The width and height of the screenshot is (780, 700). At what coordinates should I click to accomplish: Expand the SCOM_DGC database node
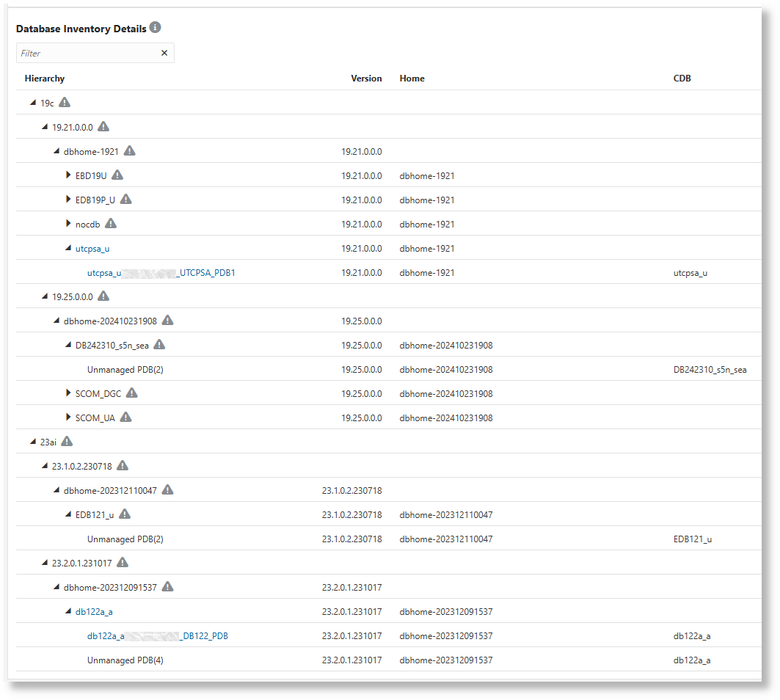pos(68,393)
